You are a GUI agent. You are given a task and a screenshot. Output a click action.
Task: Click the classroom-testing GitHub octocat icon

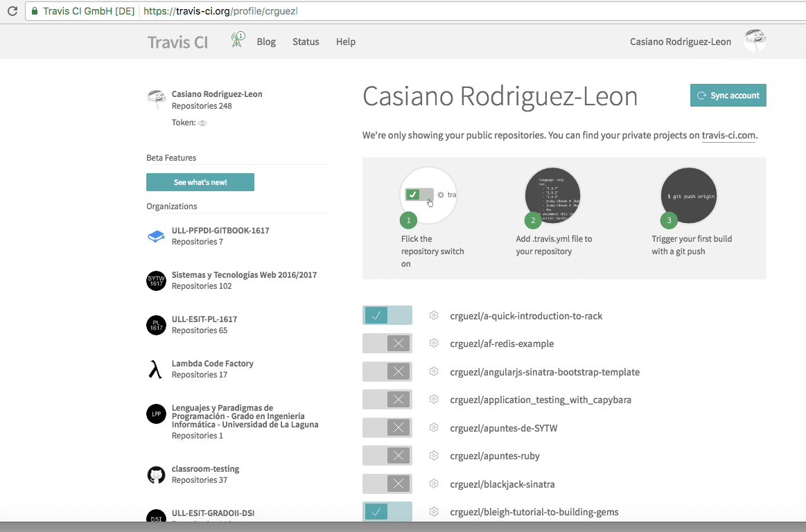coord(156,475)
